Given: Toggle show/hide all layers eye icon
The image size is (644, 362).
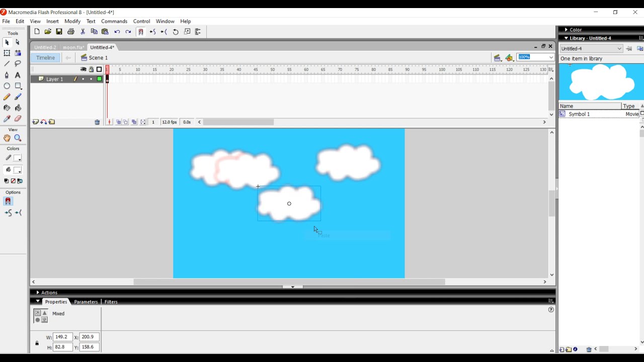Looking at the screenshot, I should [x=83, y=69].
